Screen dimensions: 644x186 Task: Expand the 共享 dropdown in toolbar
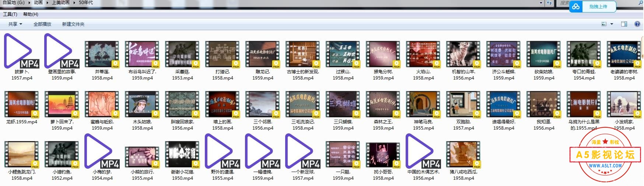[x=15, y=24]
